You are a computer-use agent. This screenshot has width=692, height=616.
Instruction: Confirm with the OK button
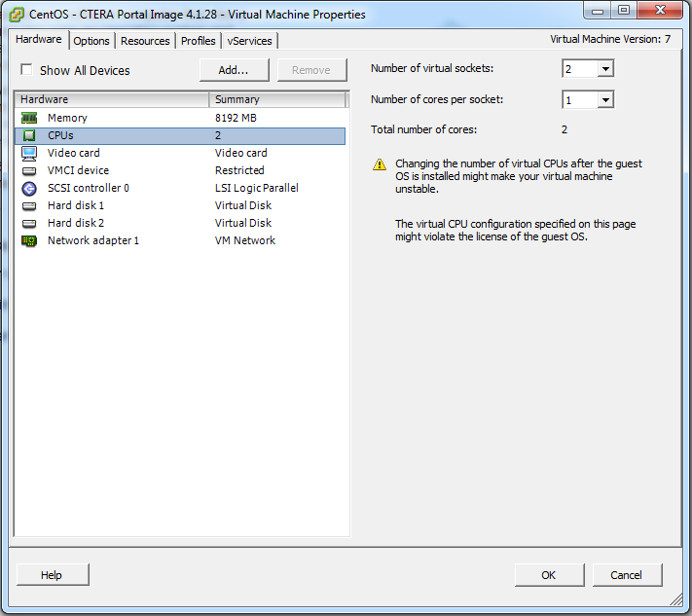(x=549, y=575)
